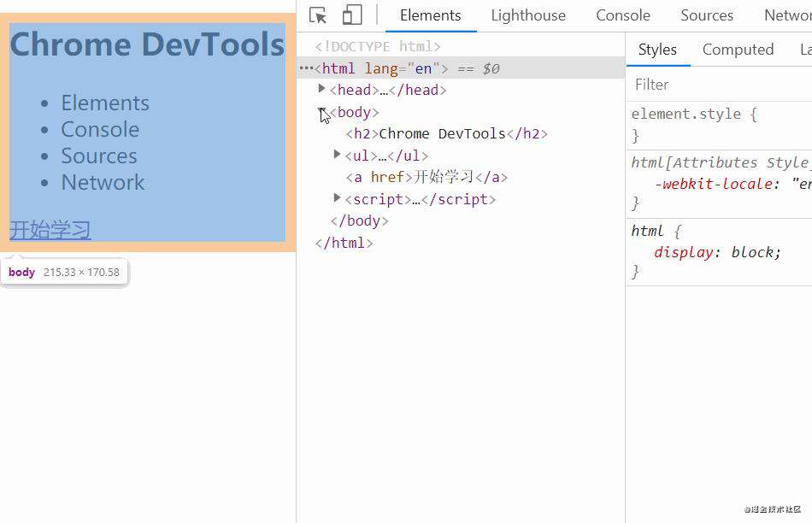Click the html[Attributes Style] selector text
Viewport: 812px width, 523px height.
point(721,162)
